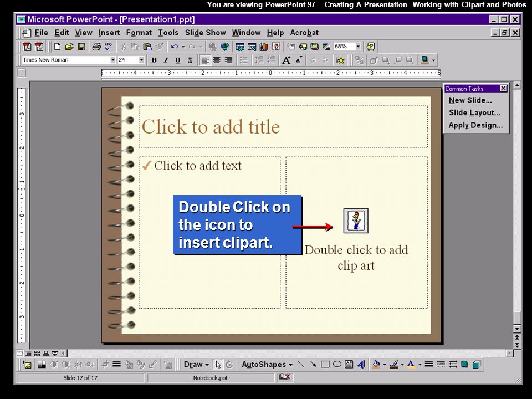Screen dimensions: 532x399
Task: Expand the Font Color dropdown arrow
Action: 420,365
